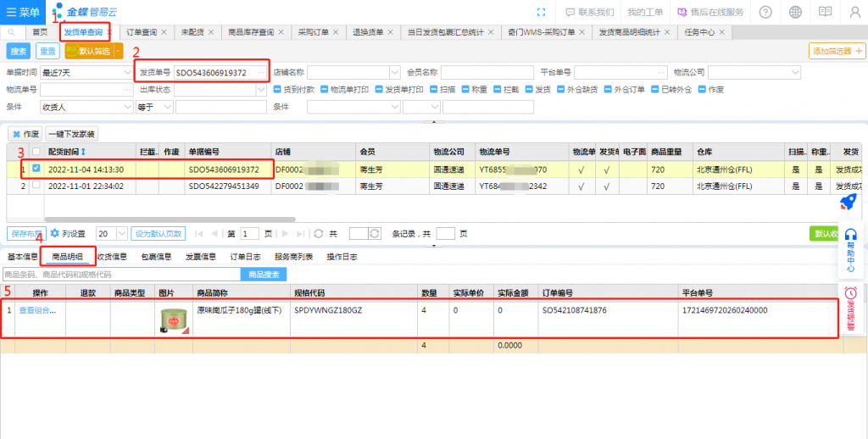Open the user profile icon
868x439 pixels.
point(854,12)
